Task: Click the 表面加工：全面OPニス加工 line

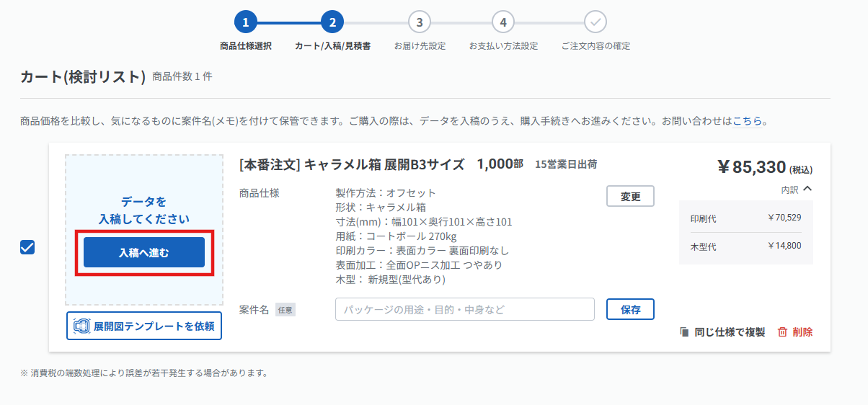Action: click(x=420, y=265)
